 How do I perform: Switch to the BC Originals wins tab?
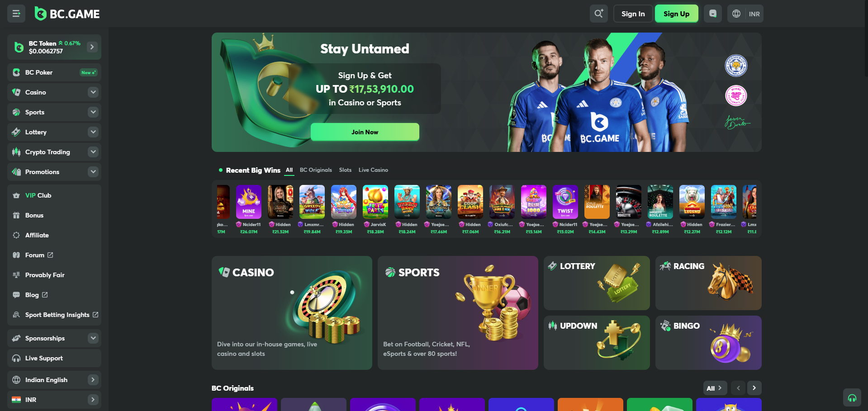click(316, 170)
